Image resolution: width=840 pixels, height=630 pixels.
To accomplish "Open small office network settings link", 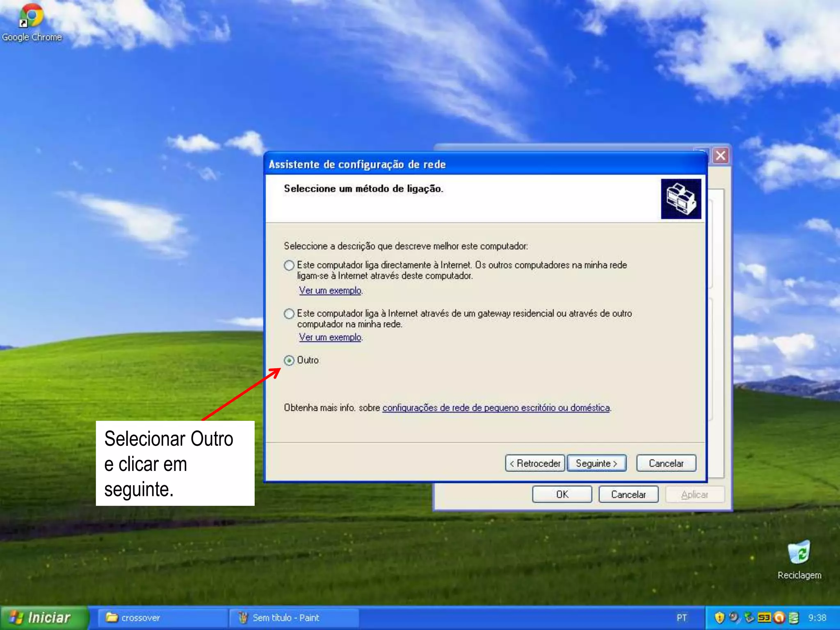I will click(496, 408).
